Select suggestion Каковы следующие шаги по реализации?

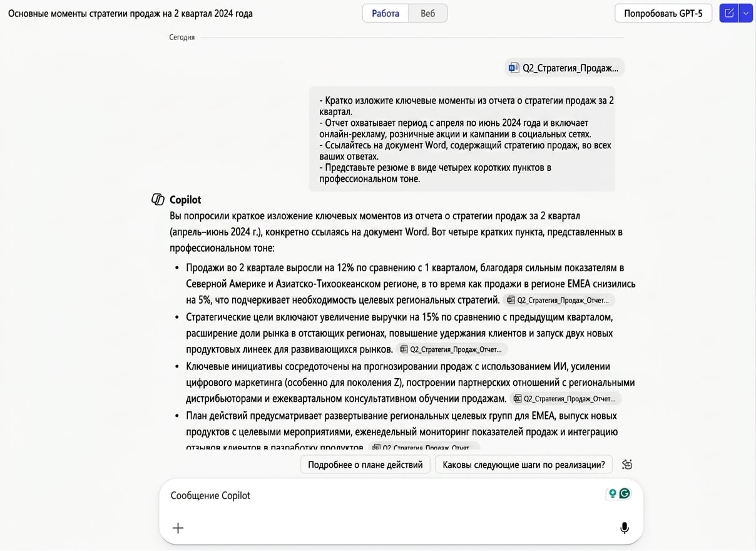click(524, 465)
